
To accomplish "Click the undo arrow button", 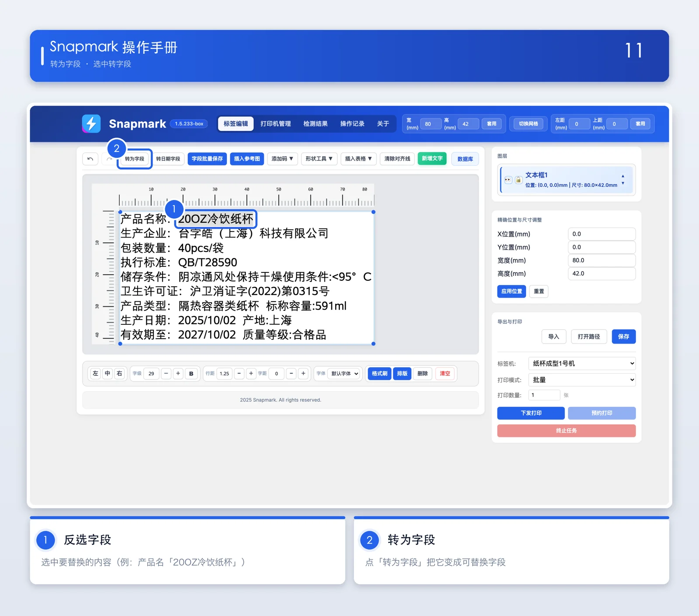I will (x=90, y=159).
